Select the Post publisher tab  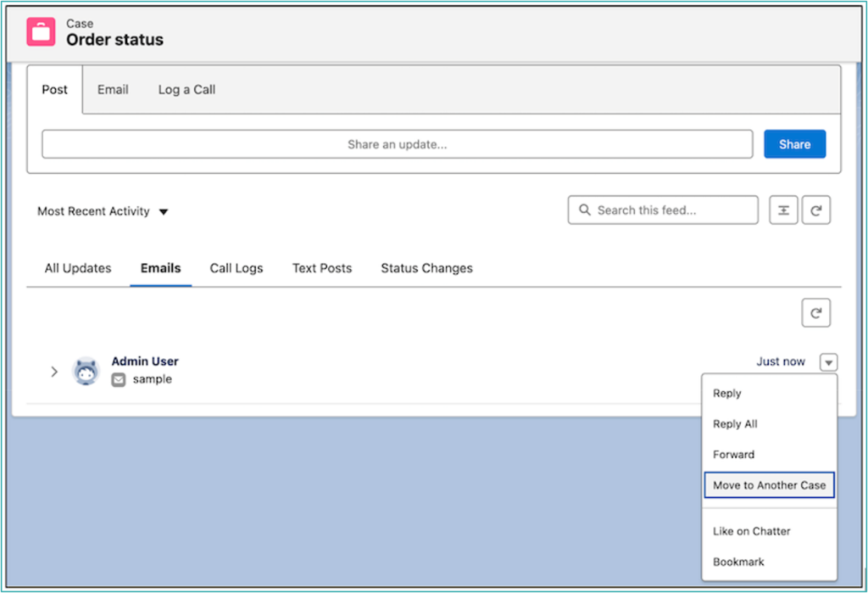click(54, 89)
